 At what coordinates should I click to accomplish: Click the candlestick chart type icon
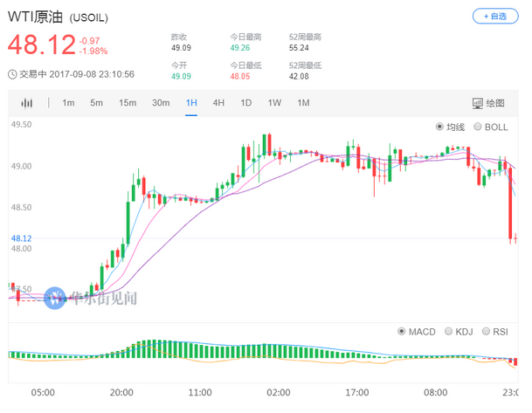click(x=27, y=103)
